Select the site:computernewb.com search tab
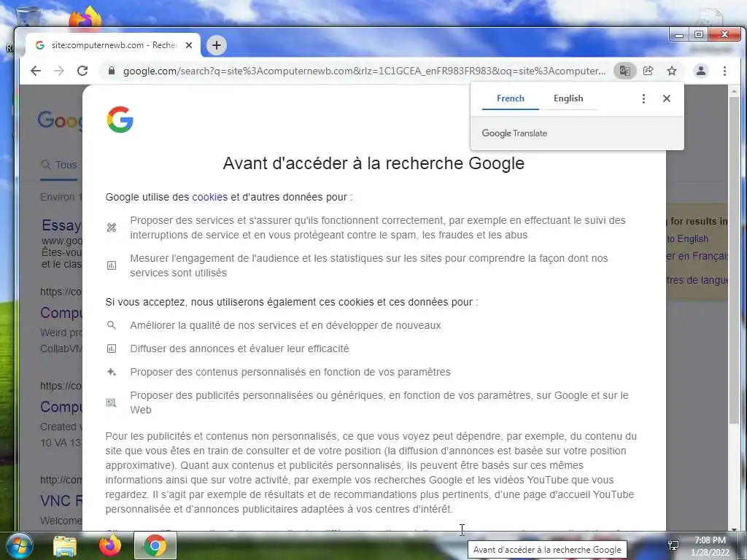747x560 pixels. (112, 45)
